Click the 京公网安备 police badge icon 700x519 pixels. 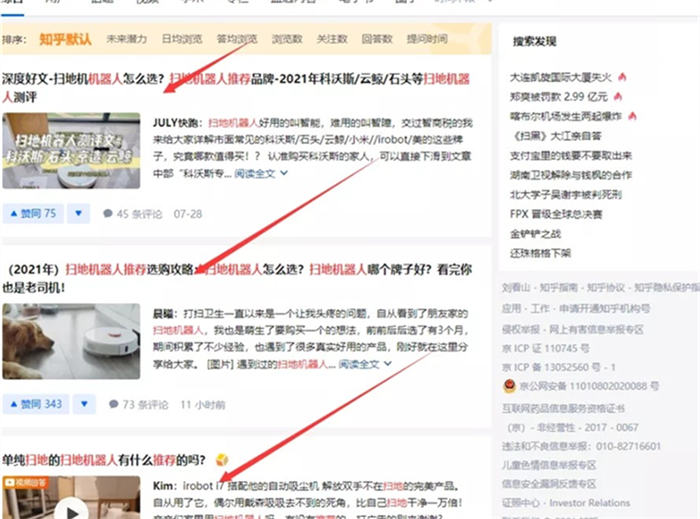[509, 385]
